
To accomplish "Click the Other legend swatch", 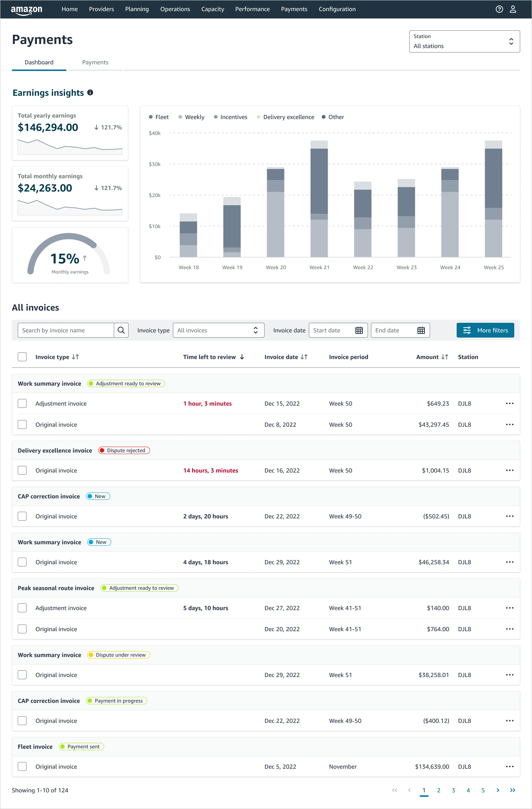I will (324, 117).
